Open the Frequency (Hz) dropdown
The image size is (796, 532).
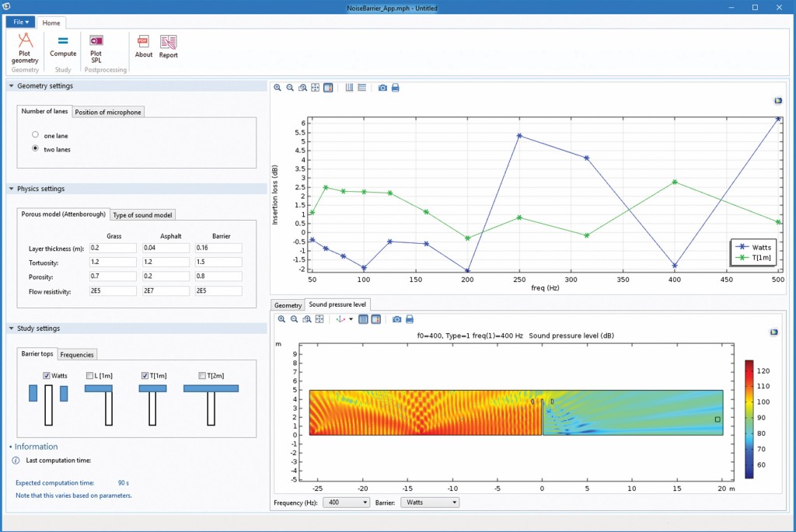click(x=347, y=502)
